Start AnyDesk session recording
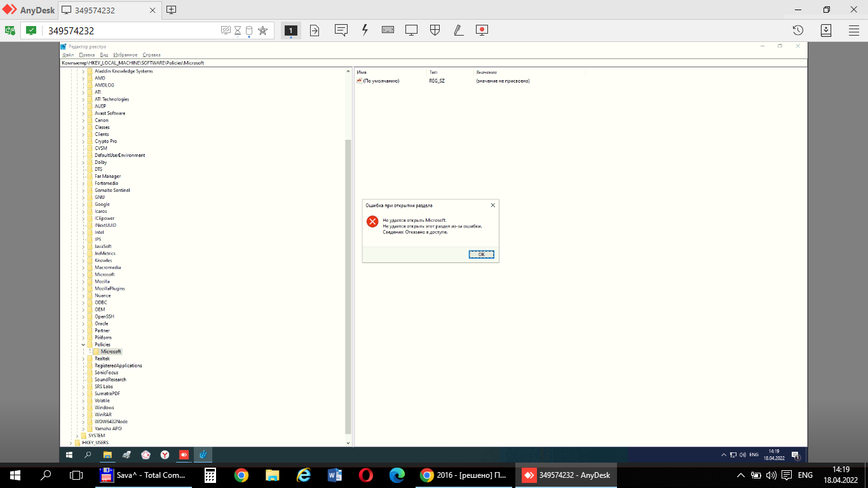Screen dimensions: 868x488 (x=482, y=30)
